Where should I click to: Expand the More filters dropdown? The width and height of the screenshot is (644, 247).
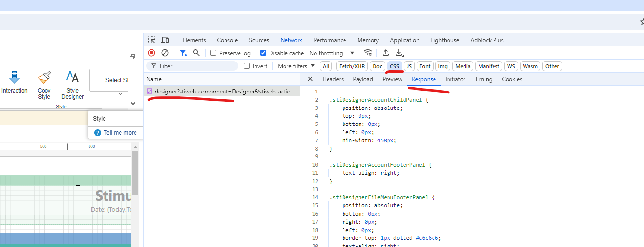296,66
